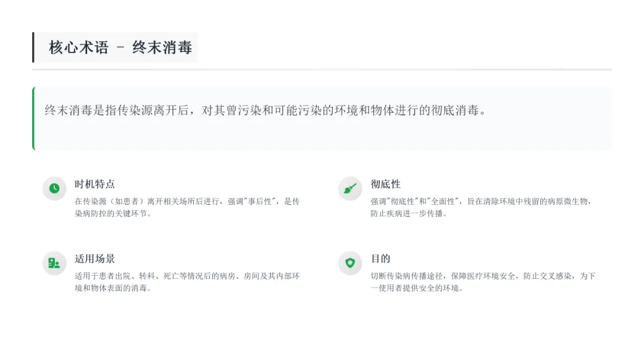Click the 彻底性 heading
Screen dimensions: 644x363
(x=385, y=184)
